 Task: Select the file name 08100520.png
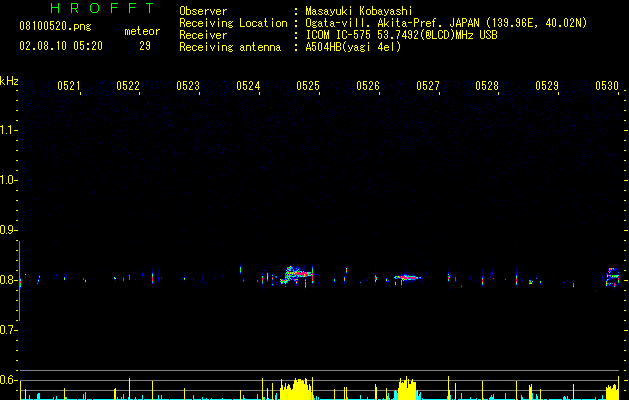[55, 26]
